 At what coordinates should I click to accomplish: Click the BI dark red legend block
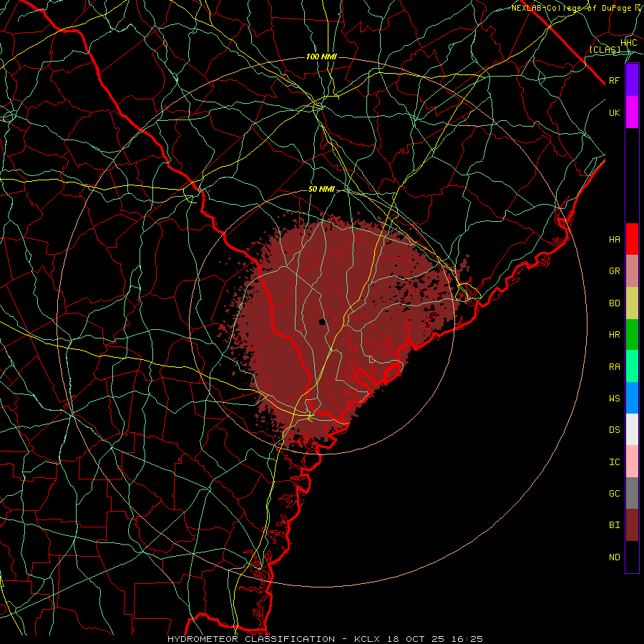[x=632, y=525]
